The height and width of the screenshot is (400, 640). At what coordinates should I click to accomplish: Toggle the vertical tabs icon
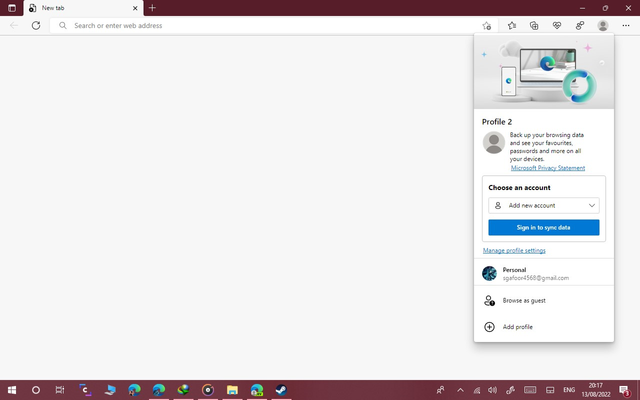pos(12,8)
